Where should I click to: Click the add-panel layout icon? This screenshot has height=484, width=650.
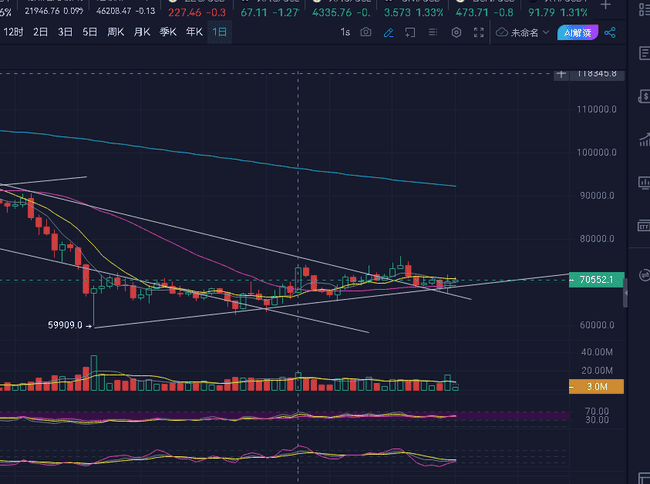click(411, 33)
